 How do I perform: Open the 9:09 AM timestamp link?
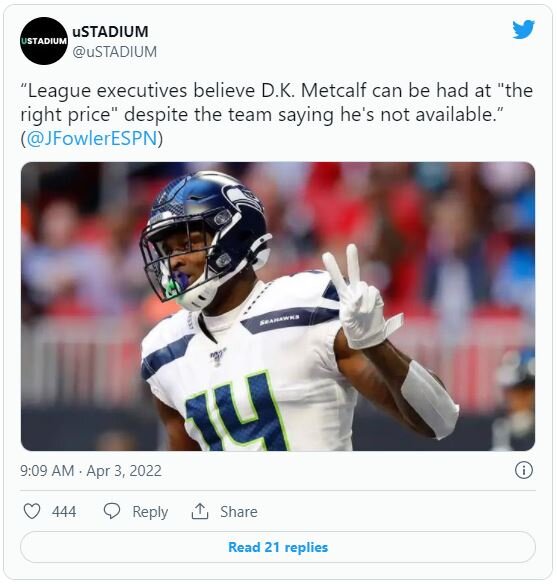click(47, 471)
